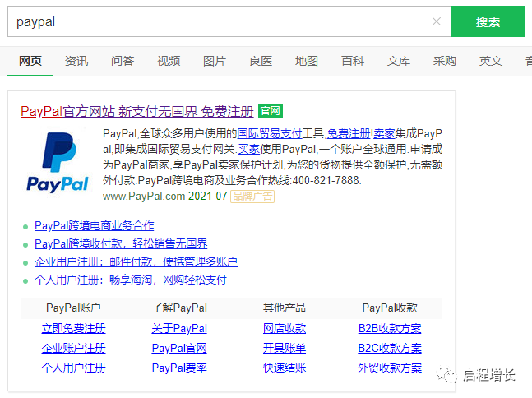Open the B2B收款方案 link
This screenshot has width=532, height=398.
coord(390,328)
